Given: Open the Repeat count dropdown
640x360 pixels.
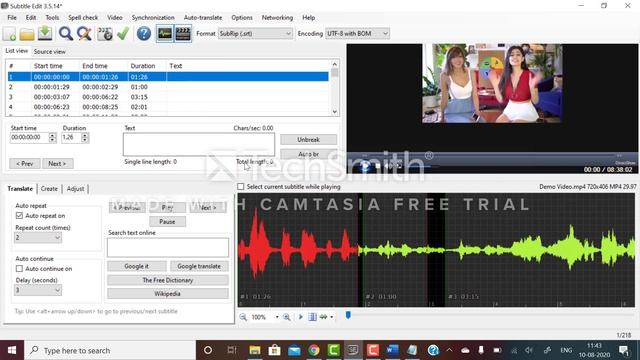Looking at the screenshot, I should click(x=38, y=238).
